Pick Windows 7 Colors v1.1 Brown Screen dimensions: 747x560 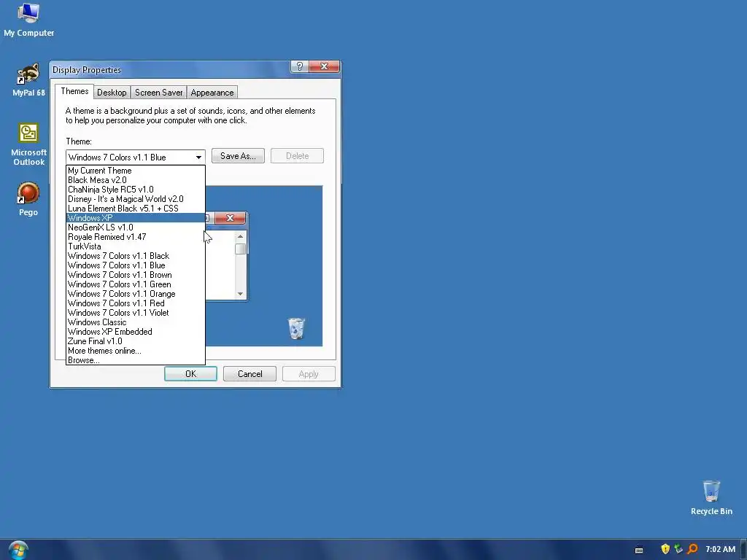135,275
